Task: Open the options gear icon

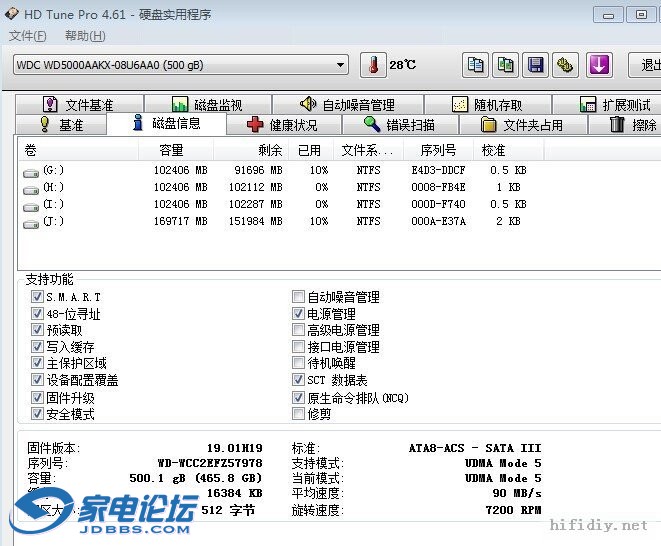Action: click(565, 65)
